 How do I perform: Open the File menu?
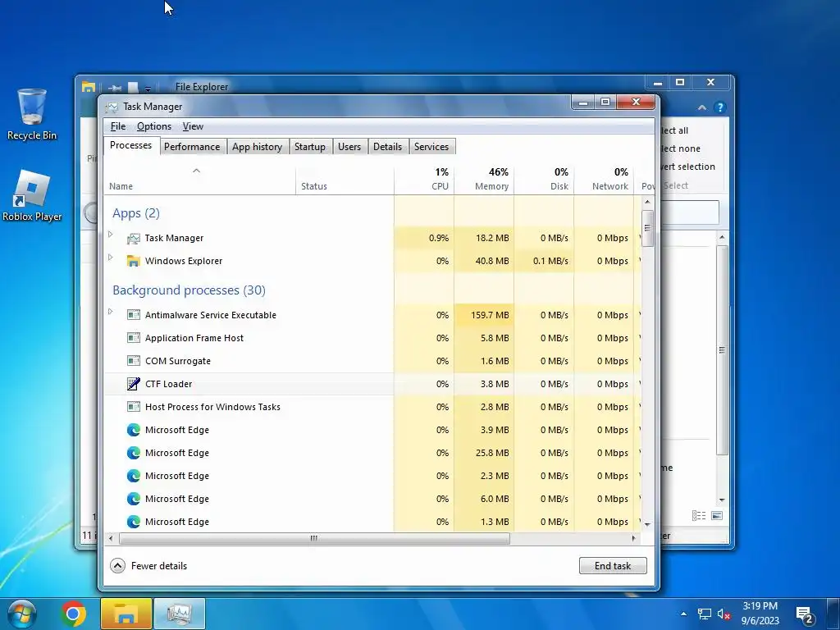(118, 126)
